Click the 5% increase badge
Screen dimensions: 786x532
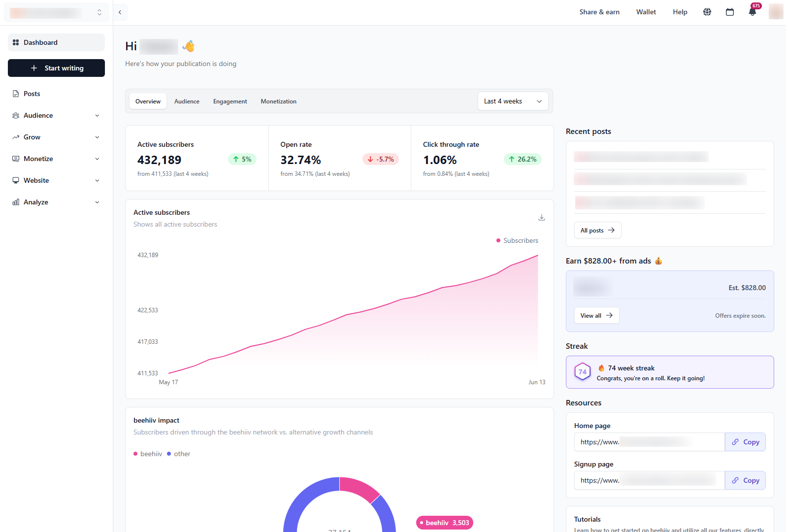point(242,159)
